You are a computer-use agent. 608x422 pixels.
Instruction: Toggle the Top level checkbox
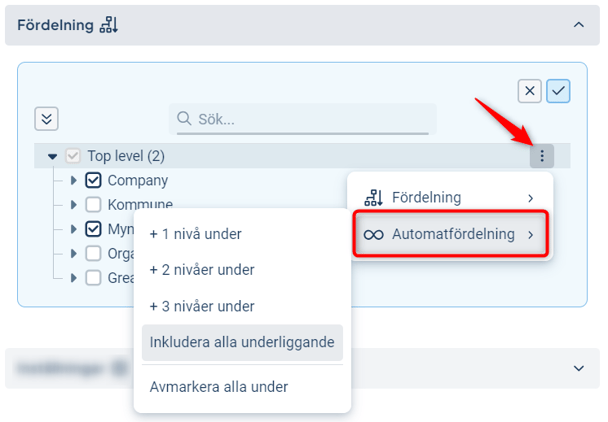point(72,156)
